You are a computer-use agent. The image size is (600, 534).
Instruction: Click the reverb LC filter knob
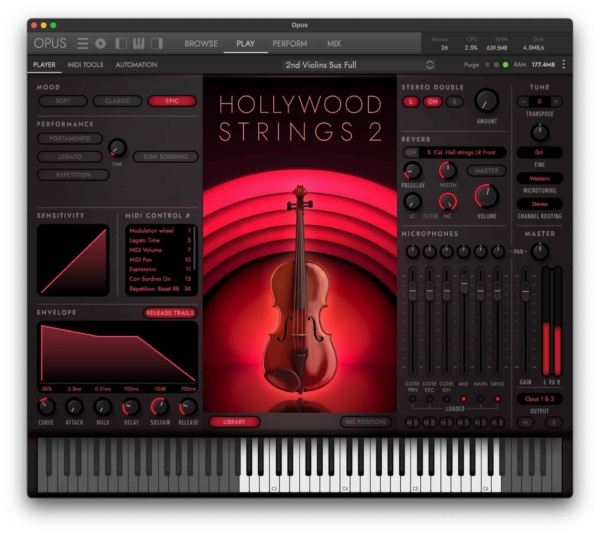point(412,202)
